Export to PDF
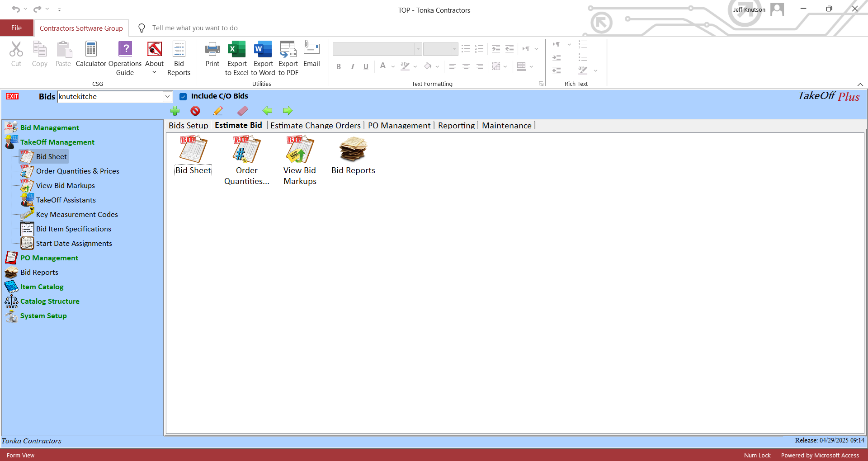The height and width of the screenshot is (461, 868). [288, 58]
